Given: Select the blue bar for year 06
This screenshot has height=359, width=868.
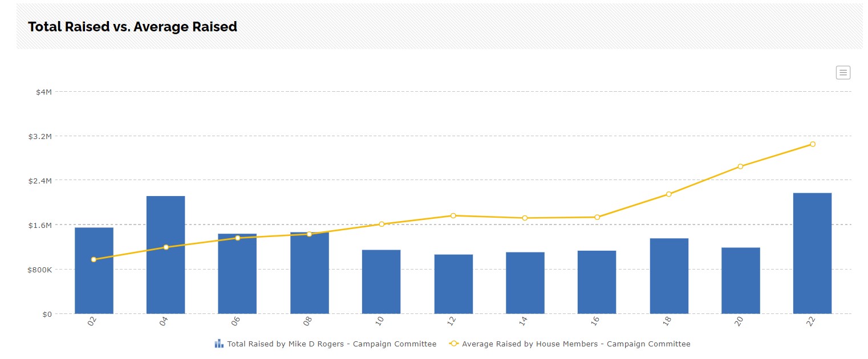Looking at the screenshot, I should point(237,274).
